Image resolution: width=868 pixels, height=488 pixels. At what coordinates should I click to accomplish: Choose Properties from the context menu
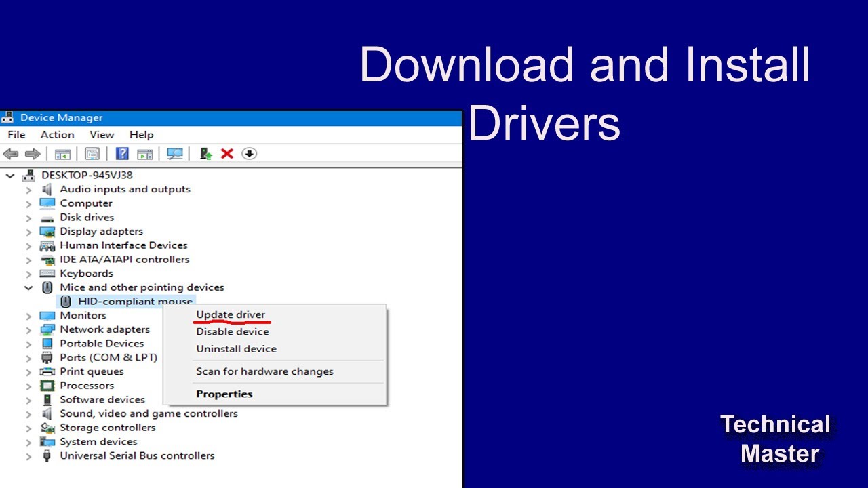275,394
